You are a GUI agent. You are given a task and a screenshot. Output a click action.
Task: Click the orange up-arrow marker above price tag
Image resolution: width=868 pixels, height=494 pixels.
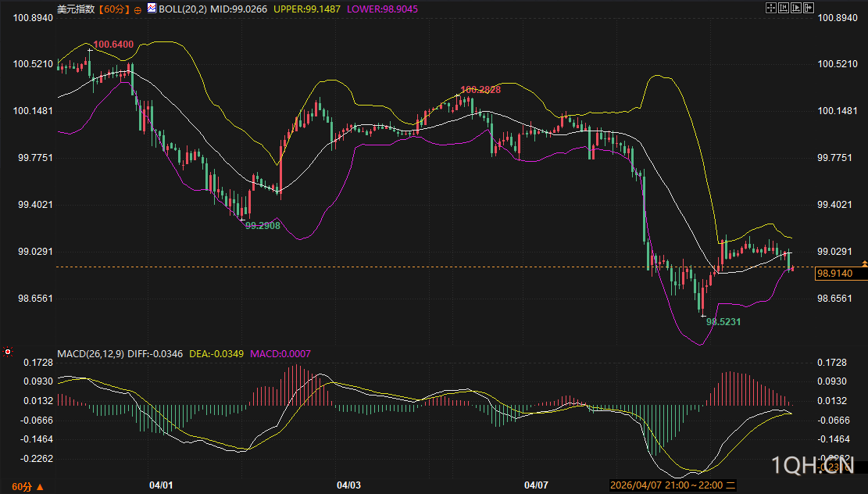(x=864, y=263)
